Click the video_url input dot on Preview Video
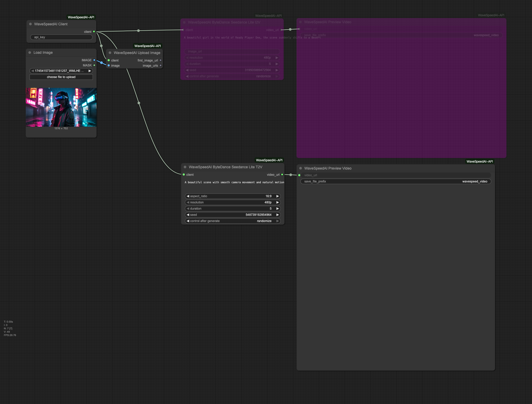Viewport: 532px width, 404px height. 299,175
